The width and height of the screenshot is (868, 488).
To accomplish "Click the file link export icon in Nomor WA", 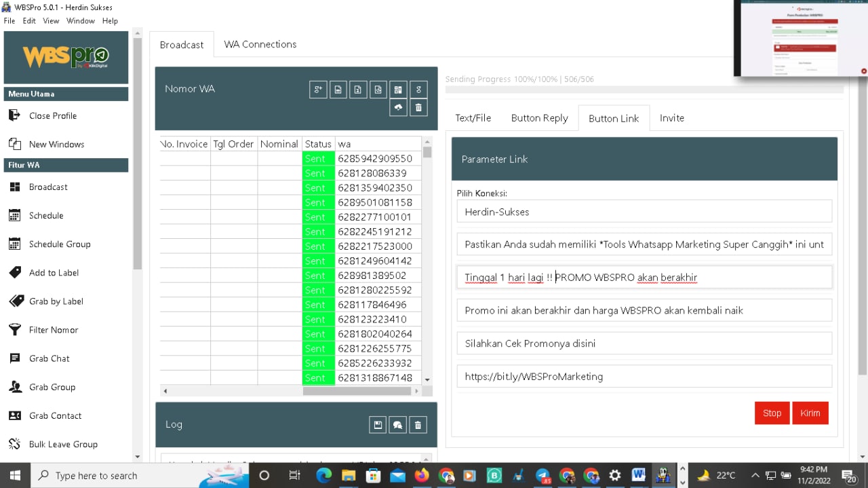I will click(378, 90).
